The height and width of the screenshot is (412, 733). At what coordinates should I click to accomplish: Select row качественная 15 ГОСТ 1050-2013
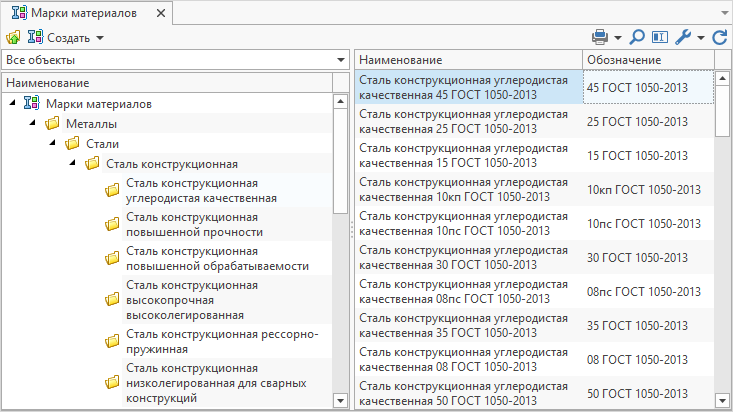[x=469, y=155]
